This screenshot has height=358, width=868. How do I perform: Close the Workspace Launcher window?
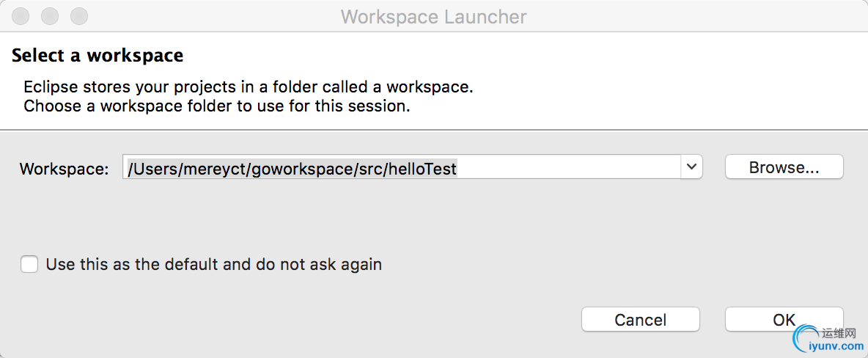(x=21, y=16)
